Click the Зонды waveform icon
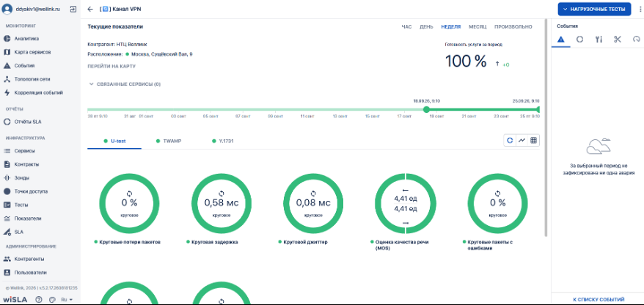Screen dimensions: 644x305 [x=7, y=177]
